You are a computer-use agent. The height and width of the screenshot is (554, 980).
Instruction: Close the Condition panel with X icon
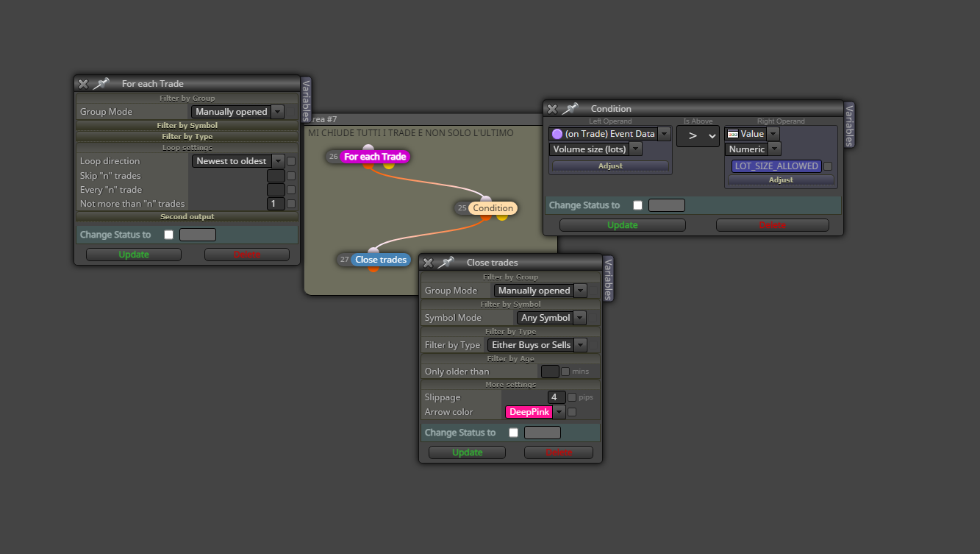click(x=552, y=109)
